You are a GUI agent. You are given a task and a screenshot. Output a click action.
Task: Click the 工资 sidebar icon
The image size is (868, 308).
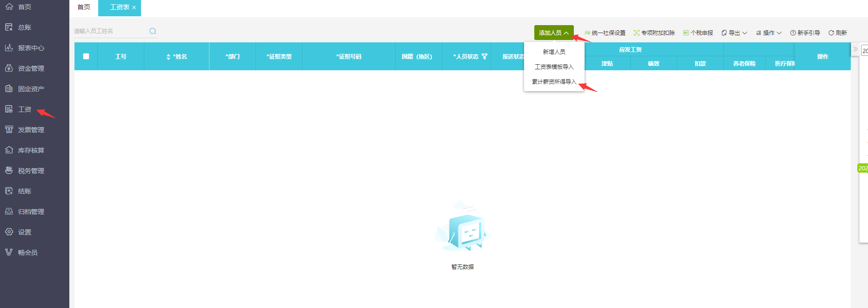point(9,109)
